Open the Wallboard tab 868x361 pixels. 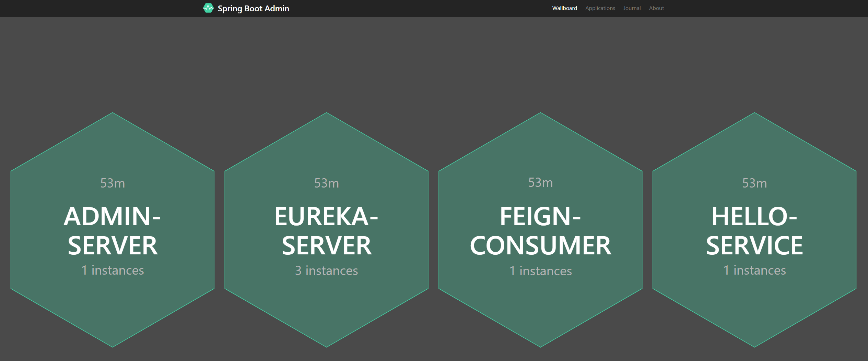[x=564, y=8]
